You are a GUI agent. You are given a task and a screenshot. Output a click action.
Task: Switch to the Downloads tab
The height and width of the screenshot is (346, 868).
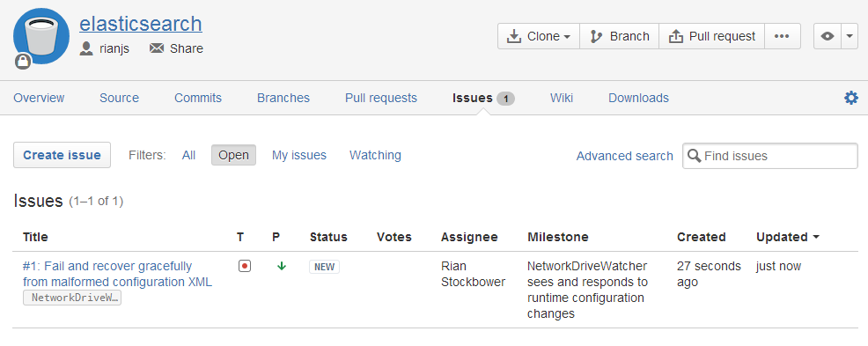(x=638, y=98)
